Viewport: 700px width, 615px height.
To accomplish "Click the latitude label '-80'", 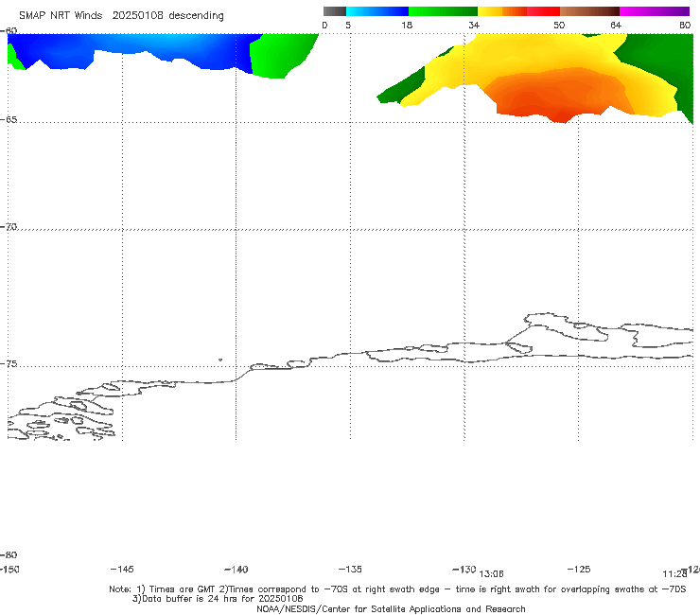I will (9, 554).
